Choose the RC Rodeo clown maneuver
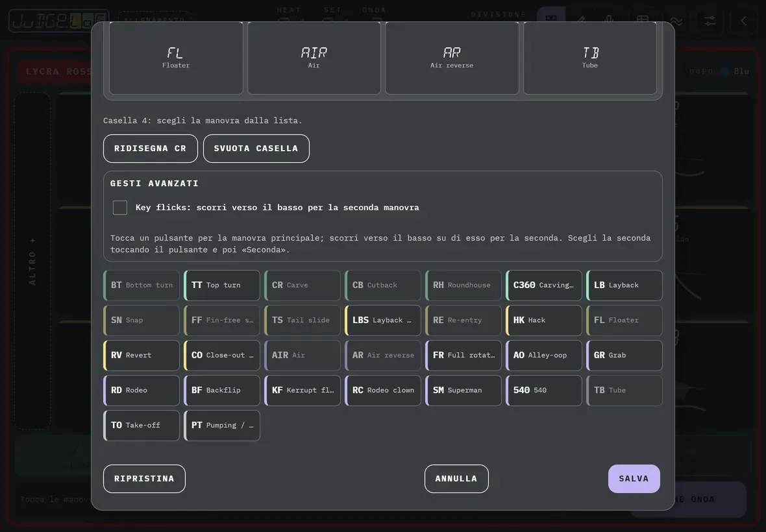Image resolution: width=766 pixels, height=532 pixels. coord(383,391)
